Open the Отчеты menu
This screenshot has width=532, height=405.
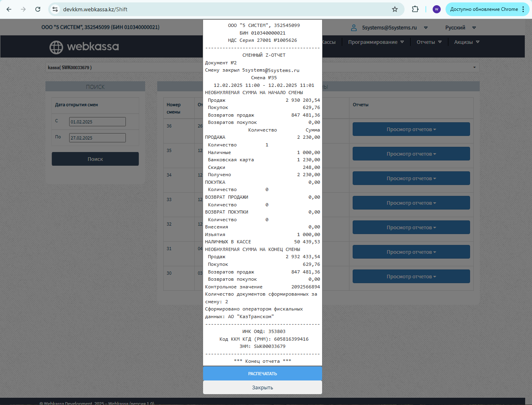point(429,42)
